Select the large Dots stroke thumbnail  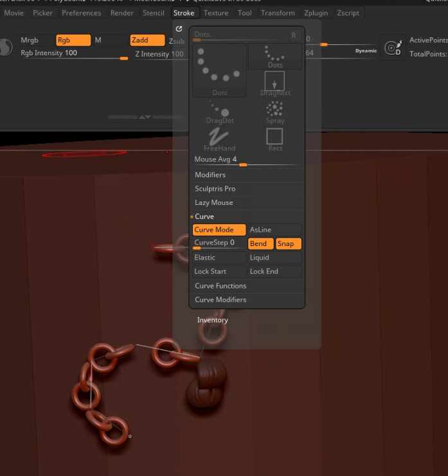click(x=220, y=71)
